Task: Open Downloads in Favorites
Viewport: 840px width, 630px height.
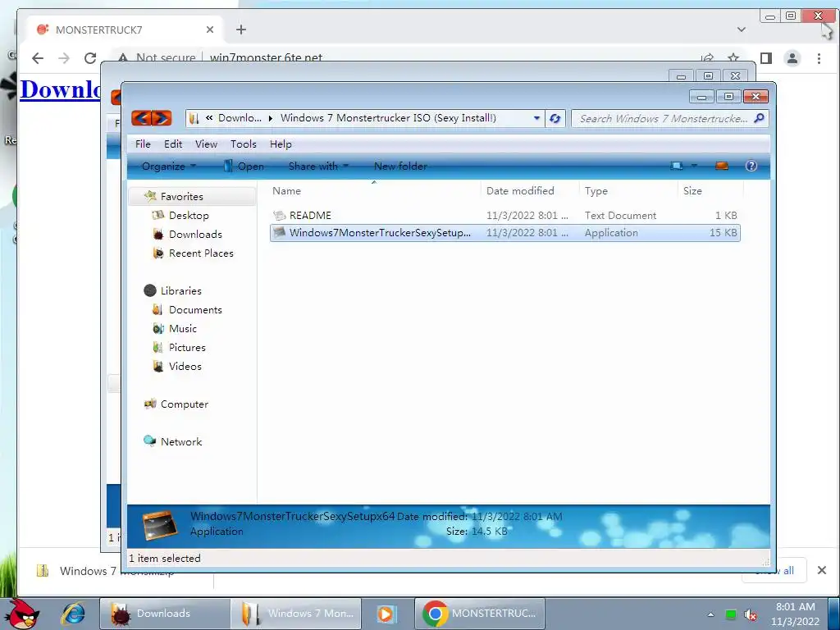Action: pos(195,234)
